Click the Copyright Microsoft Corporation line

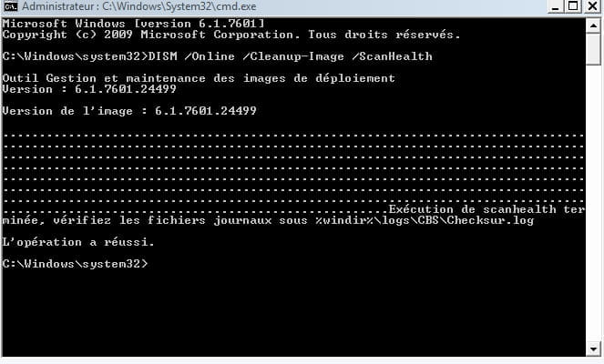[231, 35]
